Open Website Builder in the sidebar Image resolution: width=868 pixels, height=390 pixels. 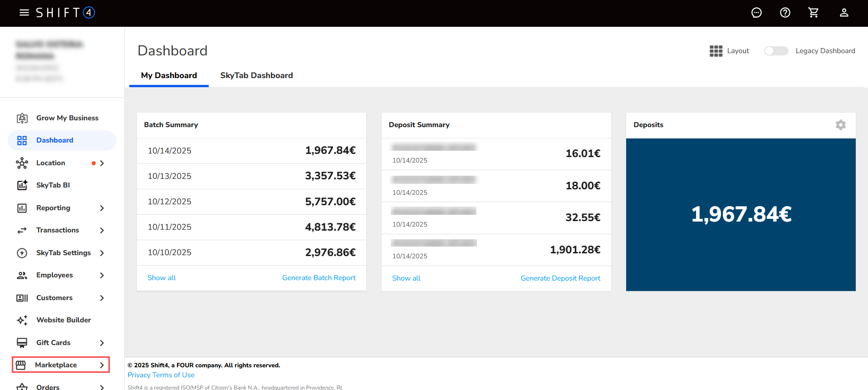[x=64, y=320]
